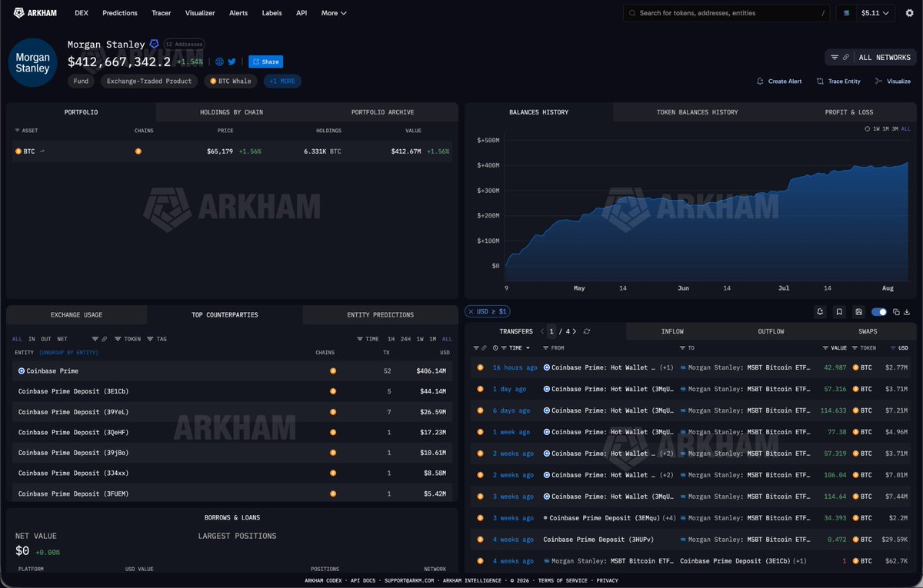Click network filter icon beside All Networks
This screenshot has height=588, width=923.
pyautogui.click(x=835, y=57)
